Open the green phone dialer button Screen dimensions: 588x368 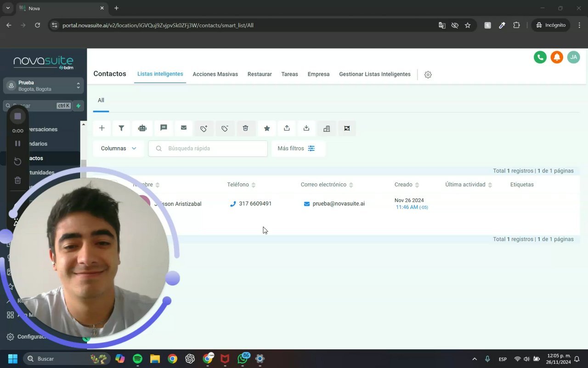(540, 57)
